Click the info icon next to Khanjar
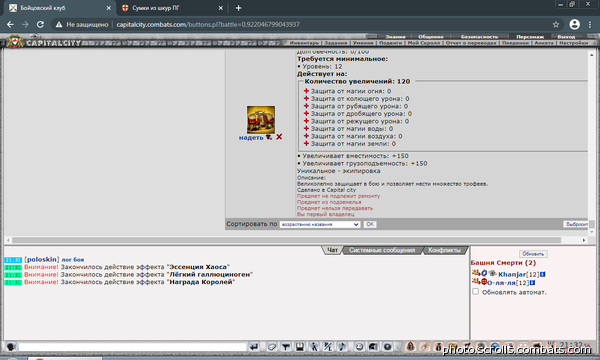The width and height of the screenshot is (600, 360). tap(543, 274)
